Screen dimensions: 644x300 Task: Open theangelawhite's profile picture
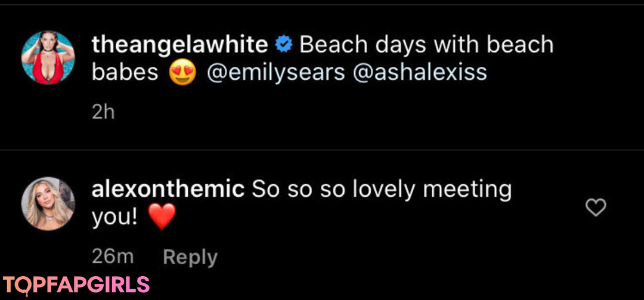point(48,57)
